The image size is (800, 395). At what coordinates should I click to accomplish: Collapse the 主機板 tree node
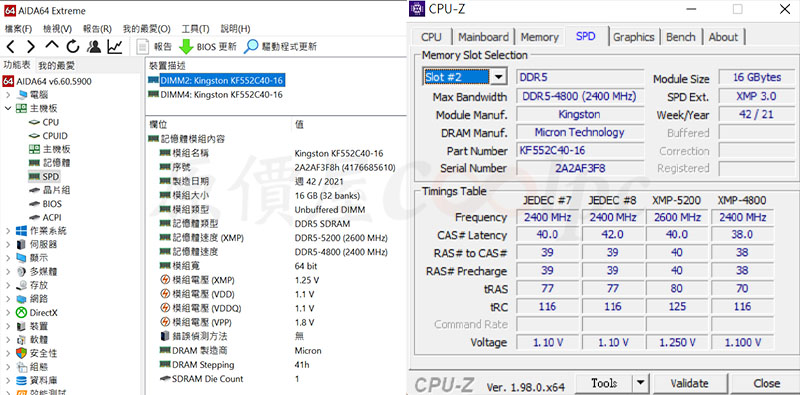pos(8,108)
